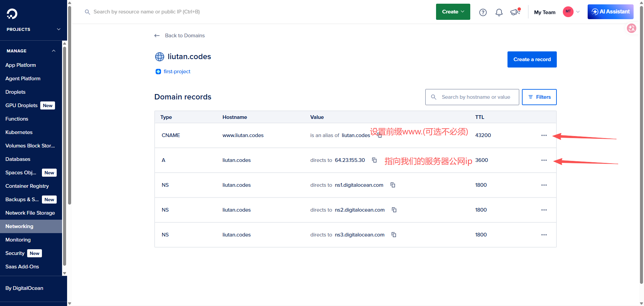Viewport: 644px width, 306px height.
Task: Open more options for ns2 record
Action: pyautogui.click(x=544, y=210)
